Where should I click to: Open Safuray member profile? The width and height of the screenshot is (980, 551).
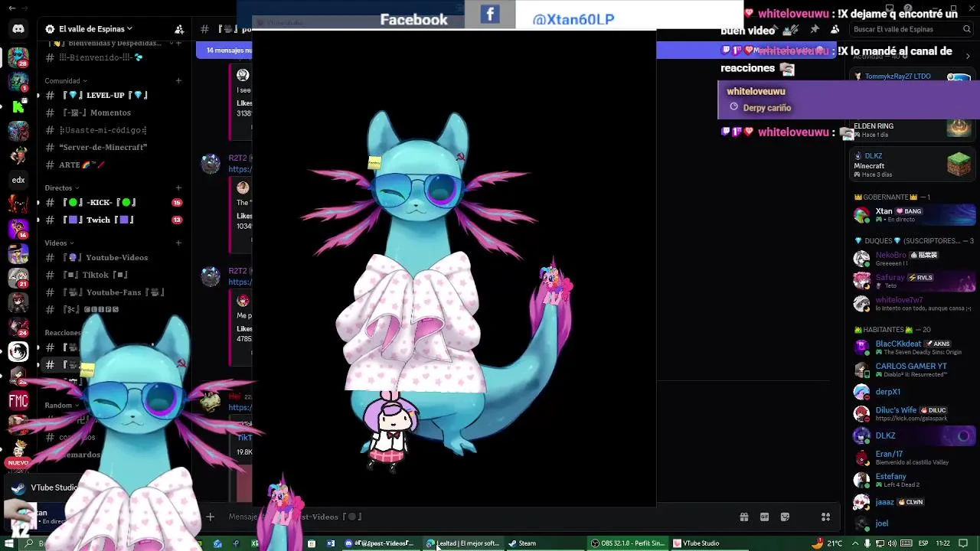click(912, 281)
